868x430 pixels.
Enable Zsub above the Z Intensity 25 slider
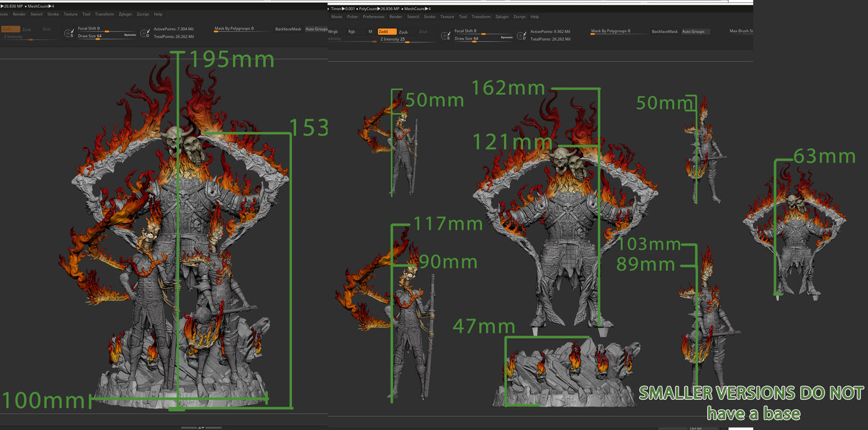(x=403, y=32)
